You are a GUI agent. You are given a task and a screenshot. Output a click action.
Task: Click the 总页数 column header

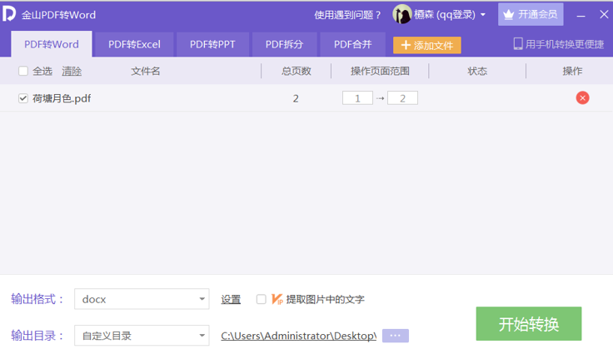coord(296,71)
